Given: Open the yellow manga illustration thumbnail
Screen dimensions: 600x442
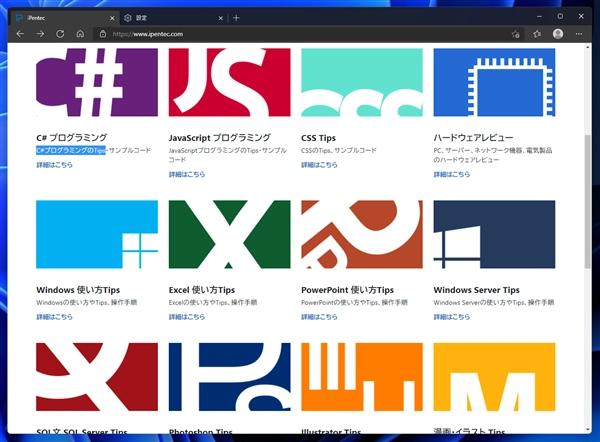Looking at the screenshot, I should (x=494, y=377).
